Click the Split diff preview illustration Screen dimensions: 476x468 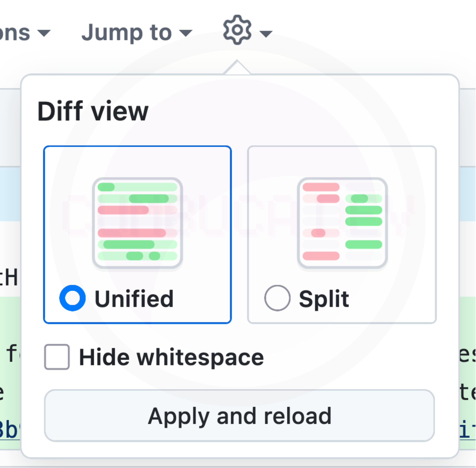click(x=342, y=223)
